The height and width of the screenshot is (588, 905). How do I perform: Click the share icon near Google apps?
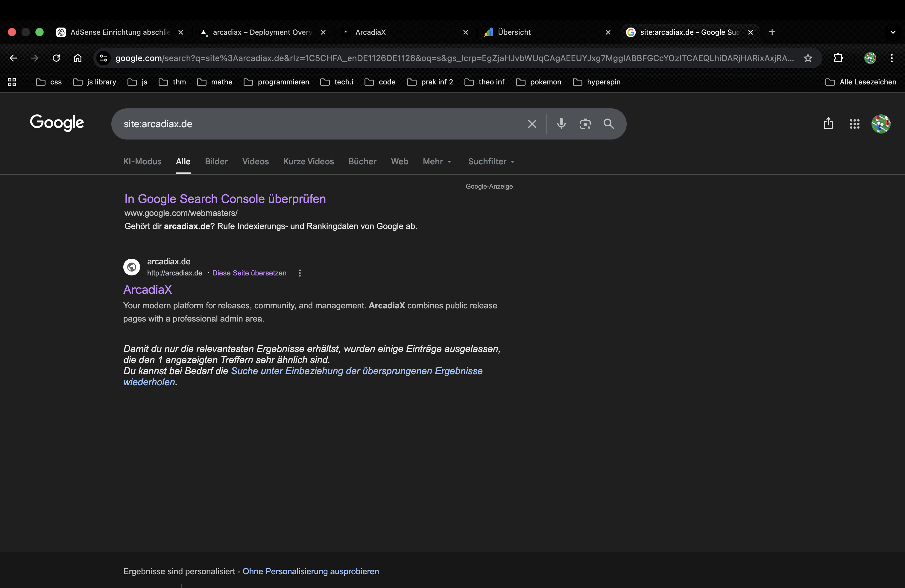coord(828,124)
